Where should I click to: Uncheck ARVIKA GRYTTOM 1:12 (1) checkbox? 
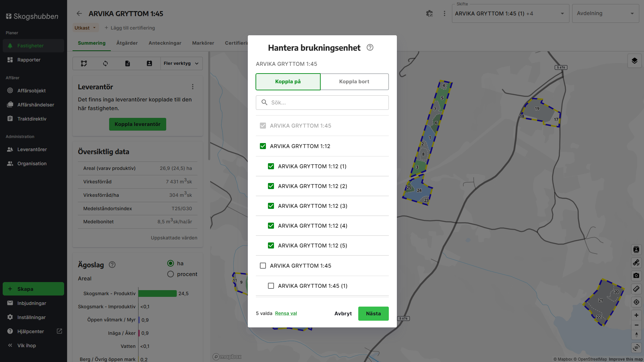tap(271, 167)
